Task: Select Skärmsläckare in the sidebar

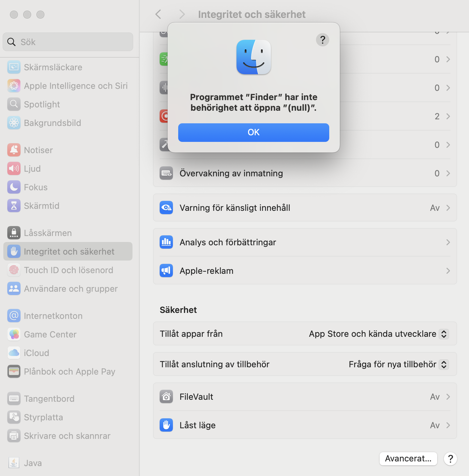Action: (68, 67)
